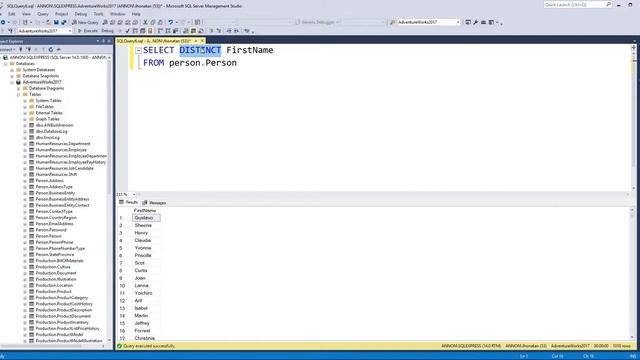Collapse the SELECT statement outline box

[x=138, y=51]
